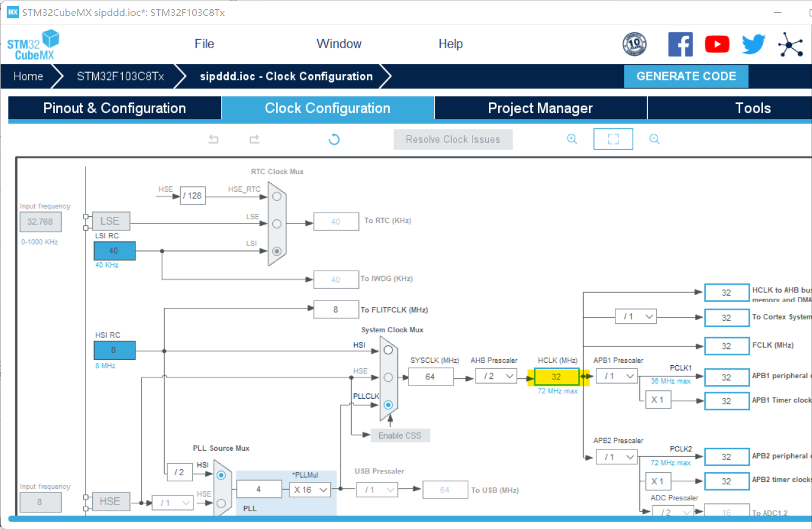Open the AHB Prescaler dropdown
Screen dimensions: 812x529
coord(496,376)
